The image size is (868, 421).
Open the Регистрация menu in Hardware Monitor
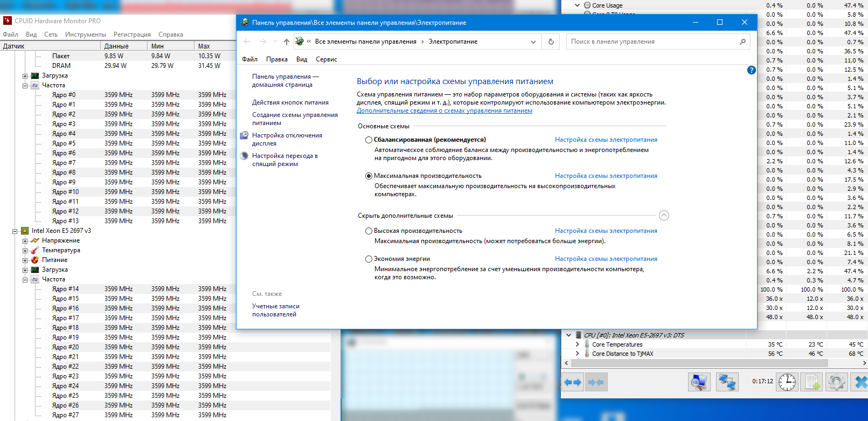coord(132,34)
